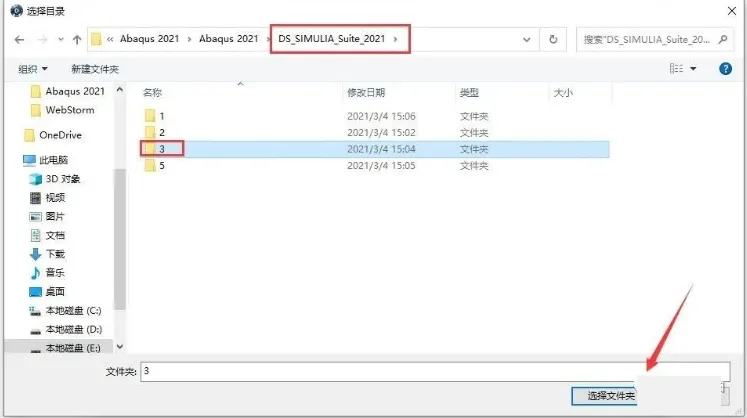Open 视频 in the sidebar
Image resolution: width=747 pixels, height=418 pixels.
tap(47, 197)
